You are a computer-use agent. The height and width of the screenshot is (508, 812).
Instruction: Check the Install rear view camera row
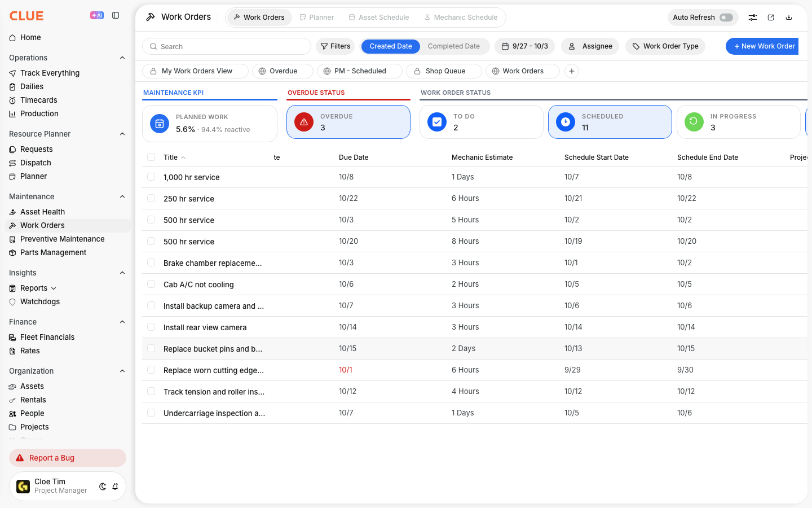click(151, 327)
